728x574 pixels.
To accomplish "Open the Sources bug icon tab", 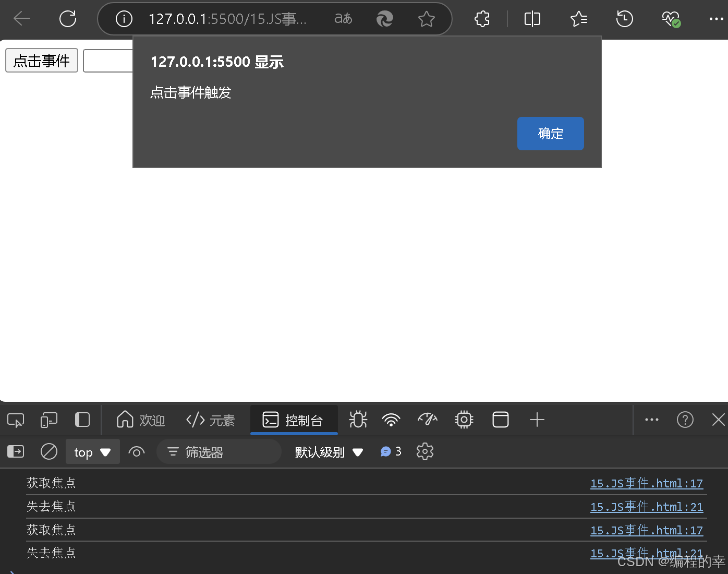I will coord(358,420).
